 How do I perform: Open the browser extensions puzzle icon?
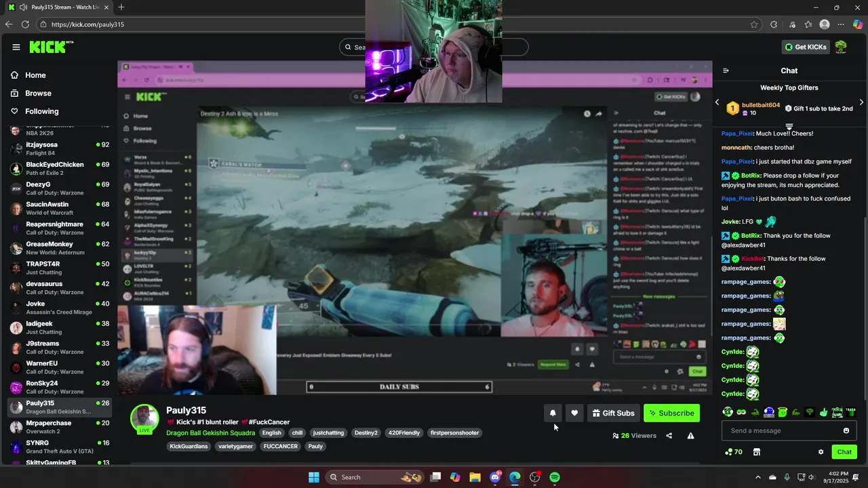tap(774, 24)
